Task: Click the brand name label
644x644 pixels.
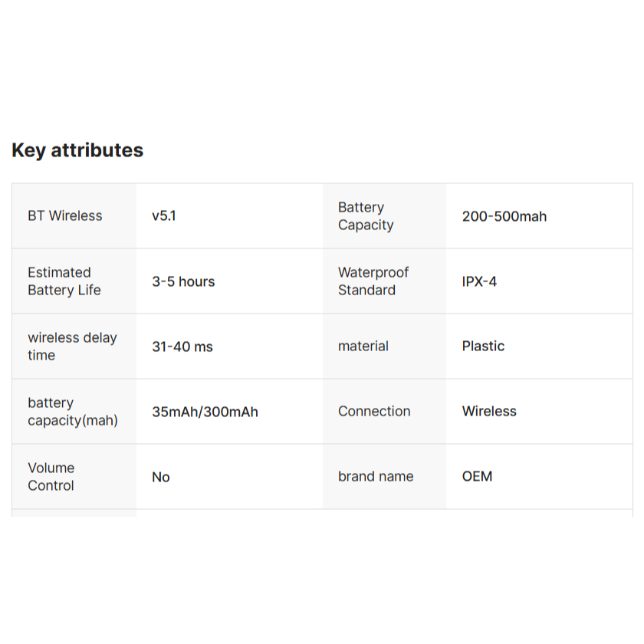Action: click(376, 477)
